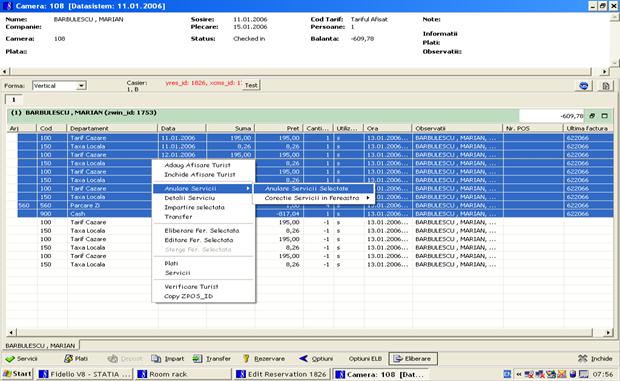Select the Parcare Zi row with code 560
Viewport: 620px width, 381px height.
tap(316, 206)
